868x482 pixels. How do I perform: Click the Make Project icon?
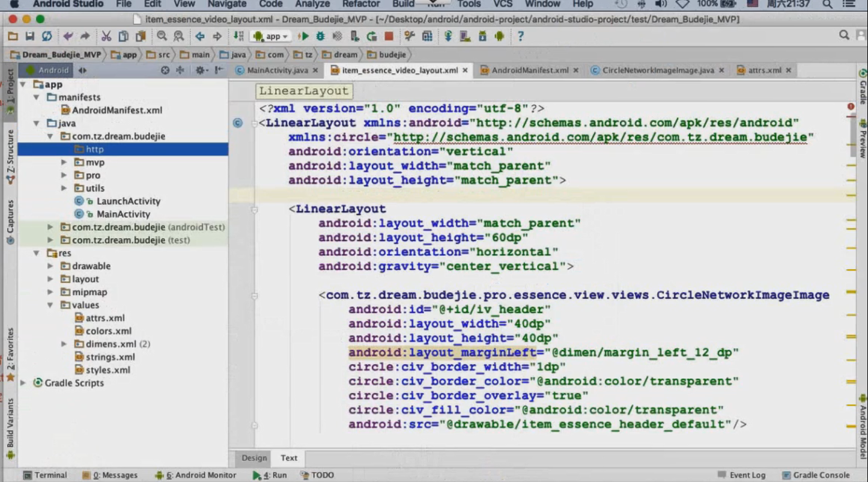[x=238, y=37]
